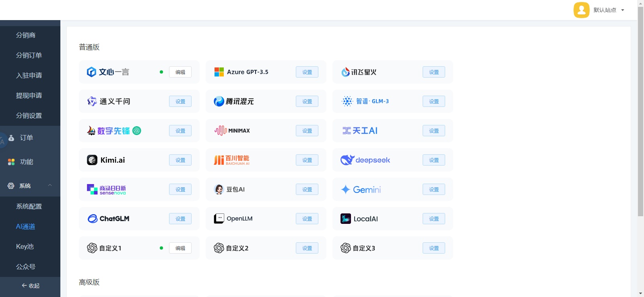Click the Gemini sparkle logo
Viewport: 644px width, 297px height.
[345, 189]
